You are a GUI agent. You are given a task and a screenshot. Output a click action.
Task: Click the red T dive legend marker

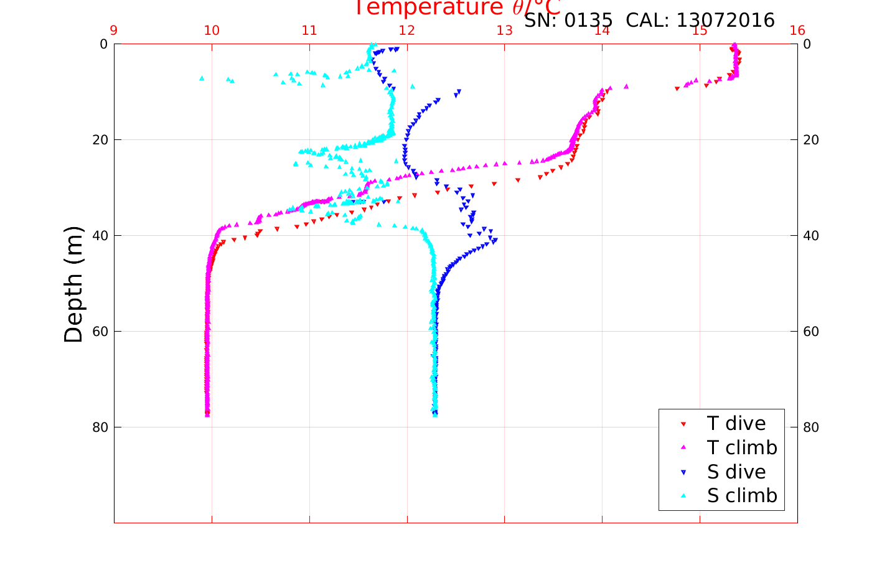[x=683, y=424]
